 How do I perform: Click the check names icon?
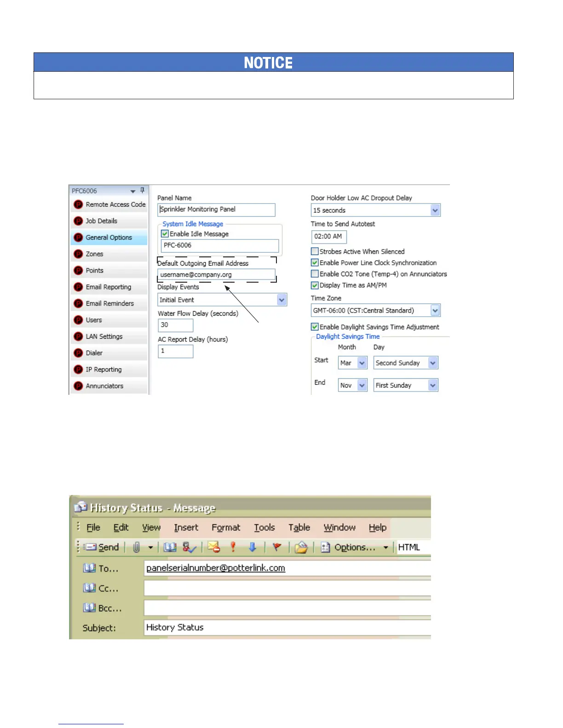(x=190, y=547)
